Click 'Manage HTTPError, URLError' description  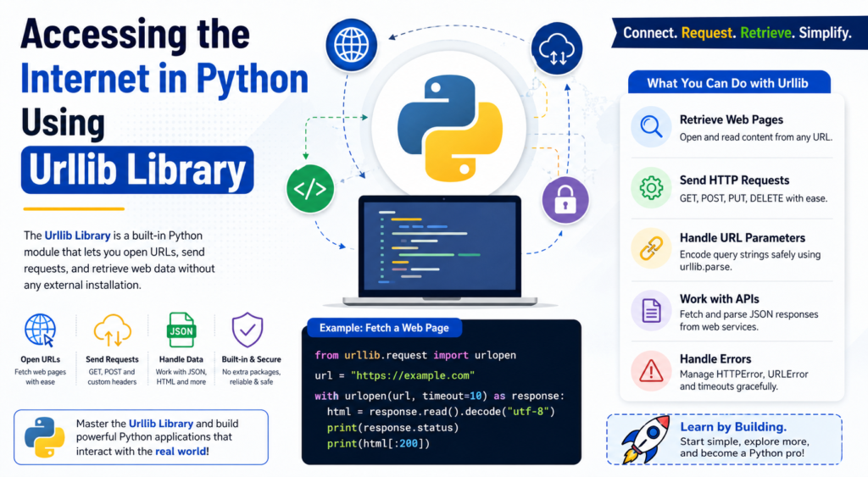pos(744,380)
